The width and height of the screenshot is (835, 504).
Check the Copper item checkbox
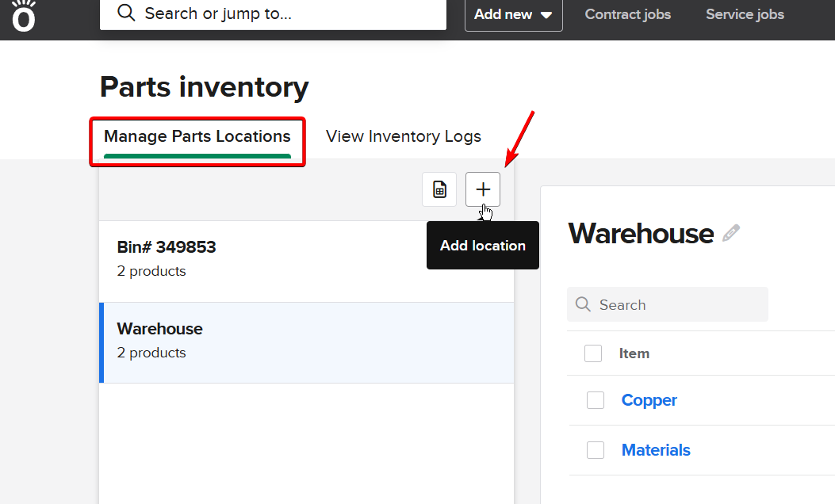tap(596, 400)
